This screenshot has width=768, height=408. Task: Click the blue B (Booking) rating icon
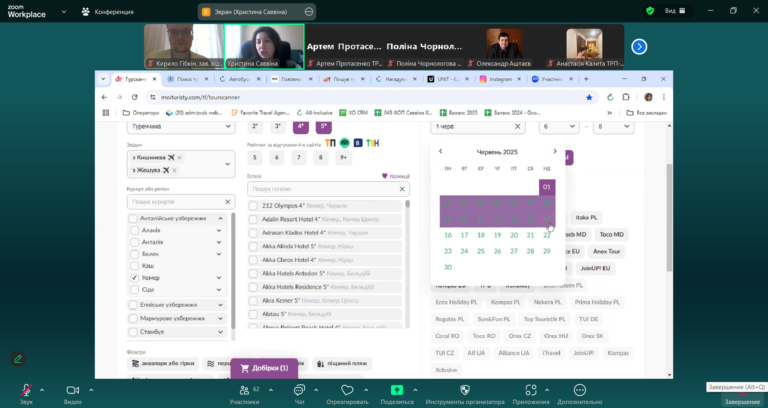(x=358, y=143)
